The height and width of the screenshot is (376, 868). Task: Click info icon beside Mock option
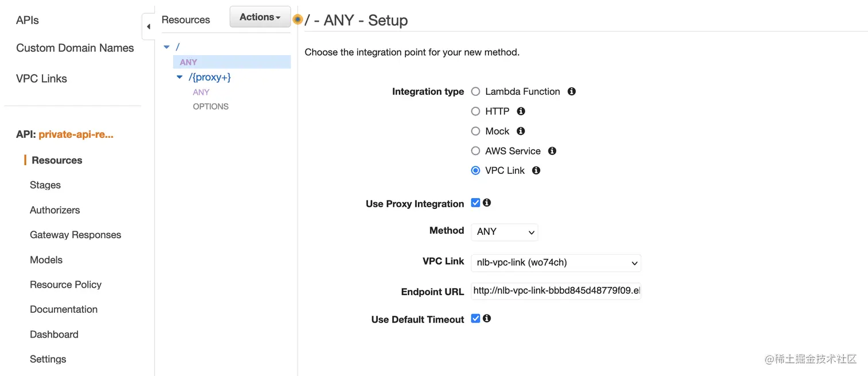click(521, 131)
